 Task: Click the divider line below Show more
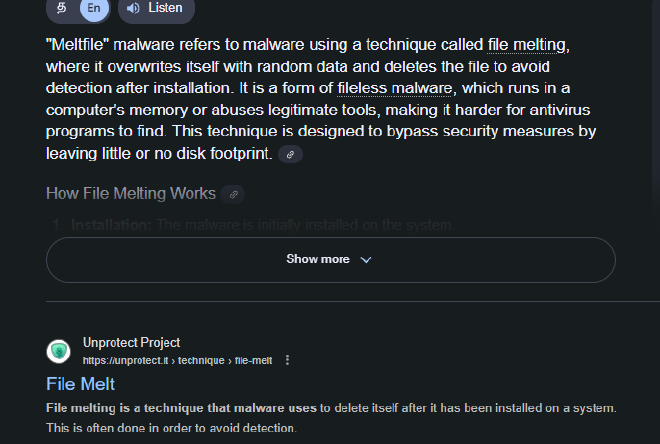point(330,301)
